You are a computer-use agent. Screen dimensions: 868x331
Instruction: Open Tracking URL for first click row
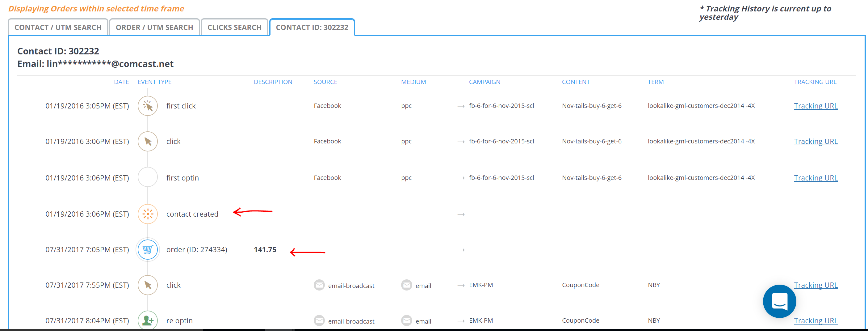pyautogui.click(x=816, y=106)
